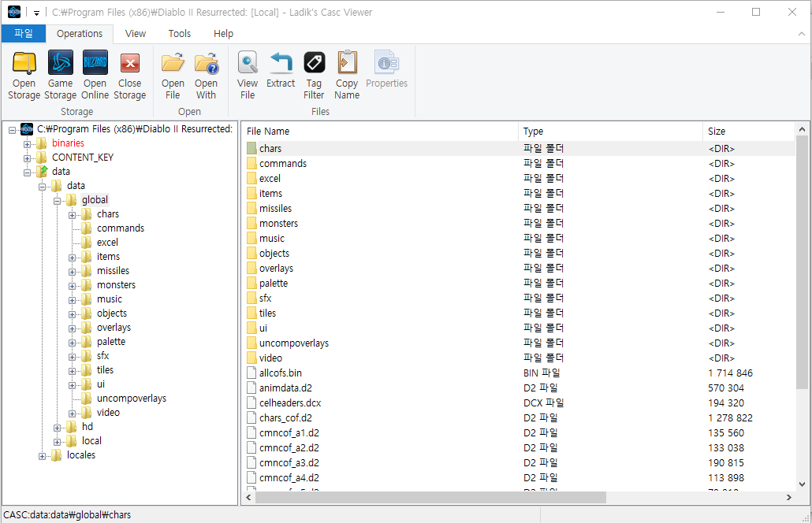Click the vertical scrollbar down arrow
Viewport: 812px width, 523px height.
802,484
